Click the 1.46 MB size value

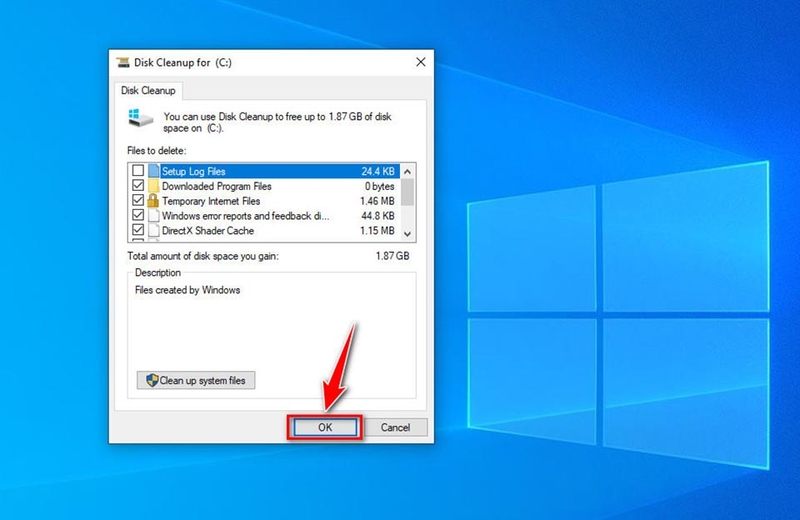pos(377,201)
